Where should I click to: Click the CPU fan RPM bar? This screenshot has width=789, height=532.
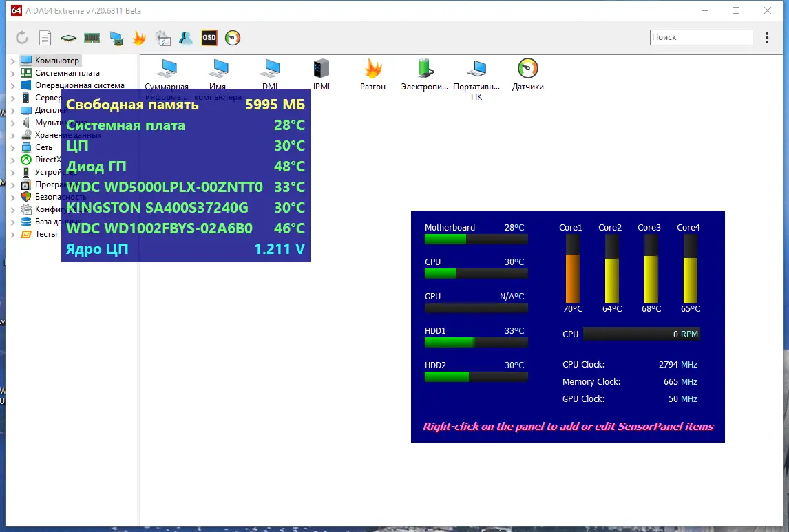pos(642,334)
